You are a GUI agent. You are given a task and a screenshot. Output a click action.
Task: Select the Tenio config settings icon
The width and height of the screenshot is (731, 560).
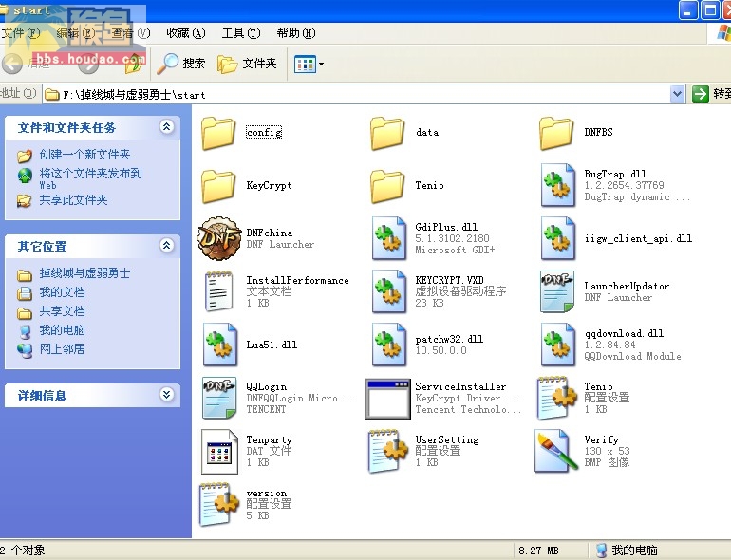(557, 398)
